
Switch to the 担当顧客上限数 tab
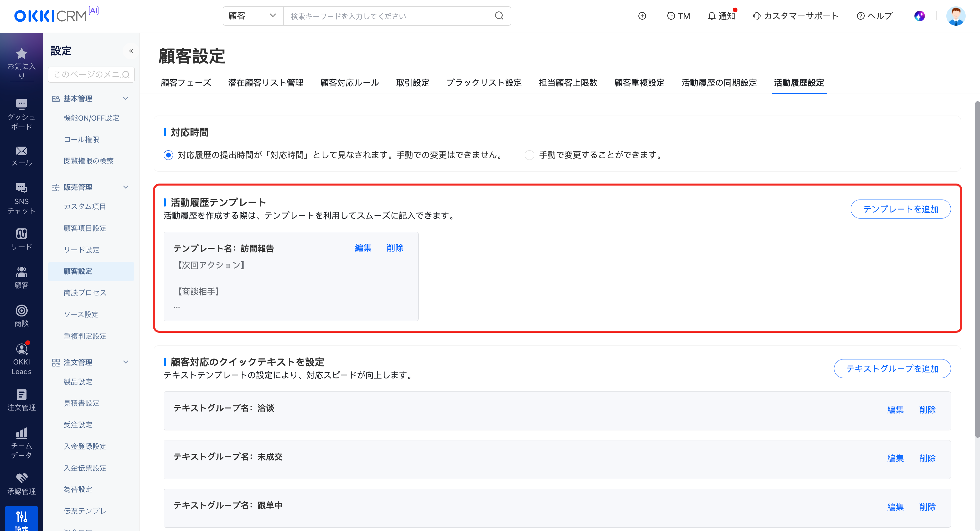pos(568,83)
